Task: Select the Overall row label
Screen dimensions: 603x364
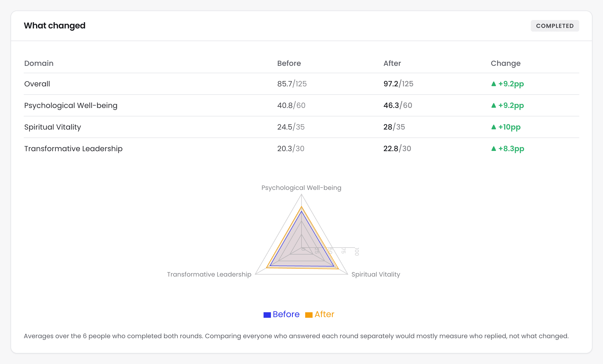Action: 37,84
